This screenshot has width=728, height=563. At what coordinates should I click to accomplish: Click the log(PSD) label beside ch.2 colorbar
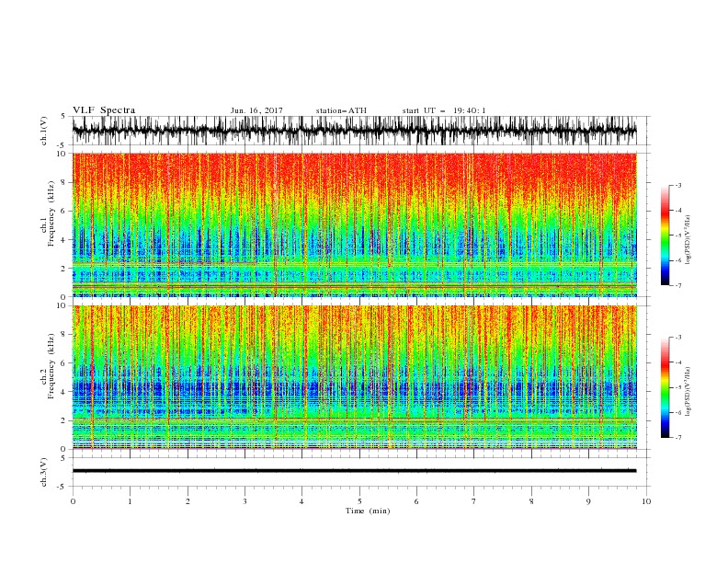pyautogui.click(x=688, y=392)
